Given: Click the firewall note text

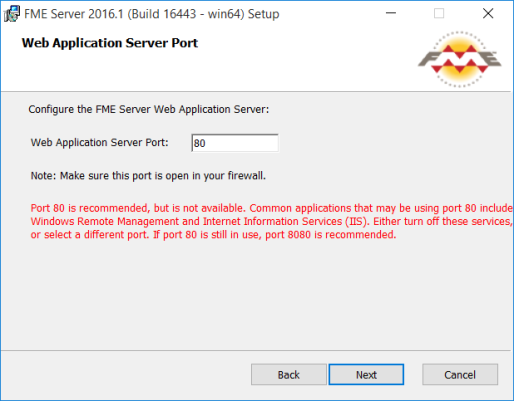Looking at the screenshot, I should 148,176.
